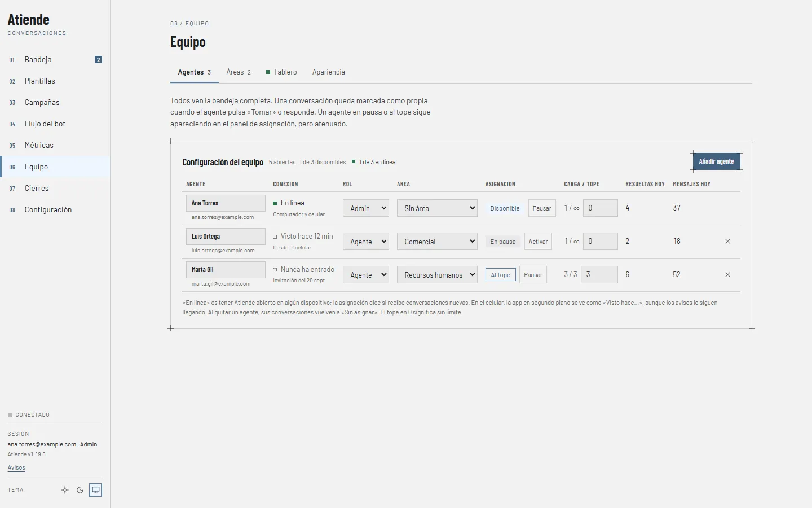Image resolution: width=812 pixels, height=508 pixels.
Task: Open the role dropdown for Luis Ortega
Action: tap(366, 242)
